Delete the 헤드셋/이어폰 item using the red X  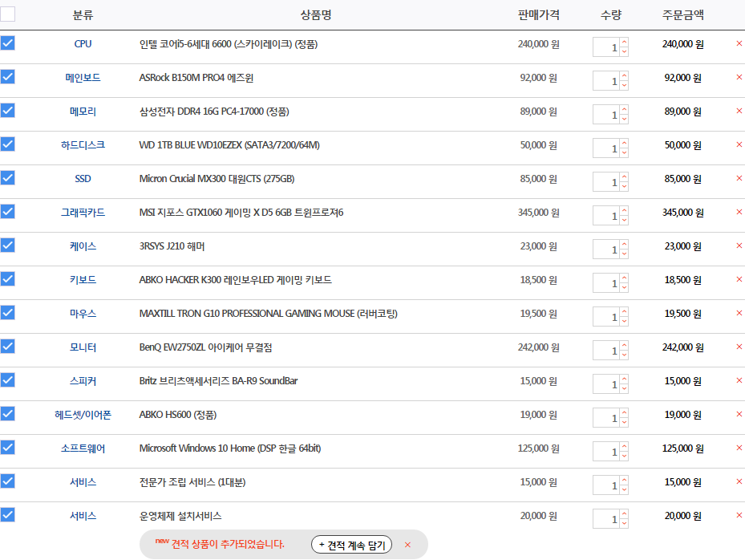tap(739, 414)
